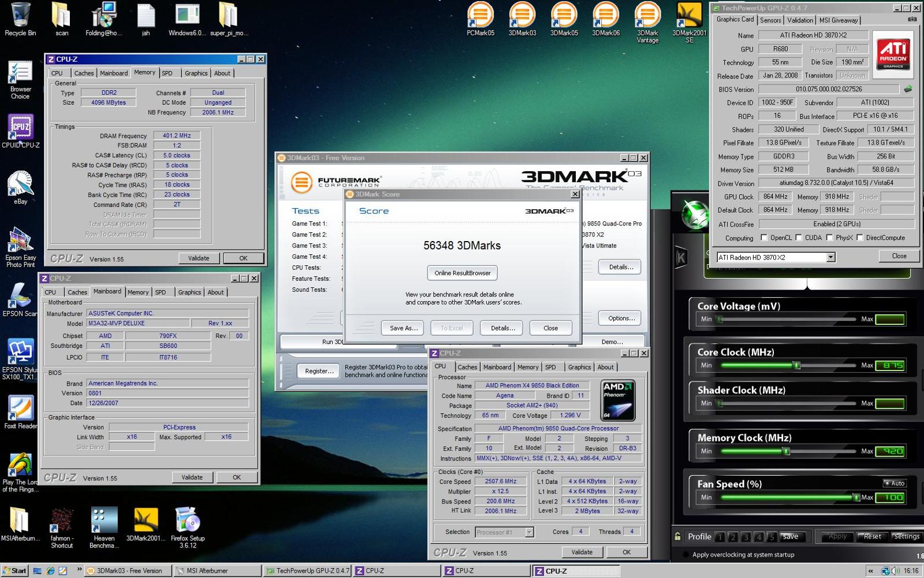This screenshot has width=924, height=578.
Task: Open the Sensors tab in GPU-Z
Action: click(x=770, y=20)
